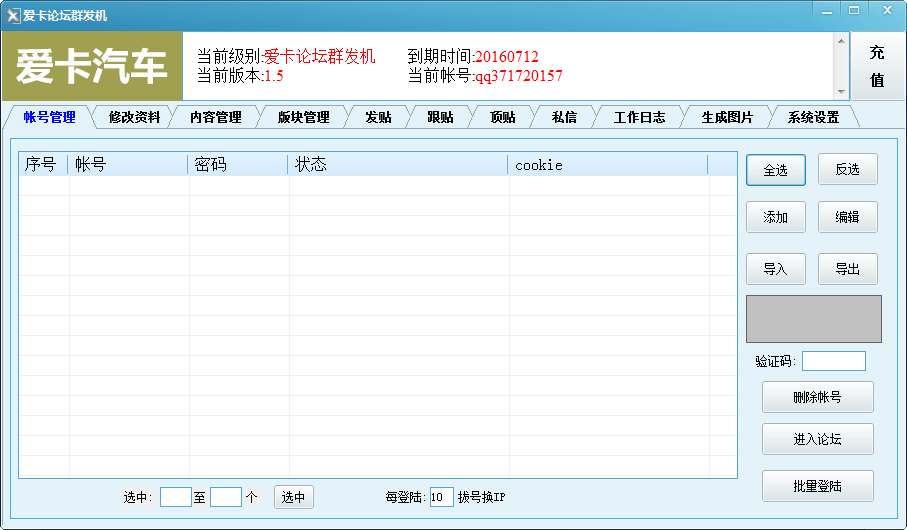Open the 内容管理 tab
The height and width of the screenshot is (530, 907).
pos(216,117)
